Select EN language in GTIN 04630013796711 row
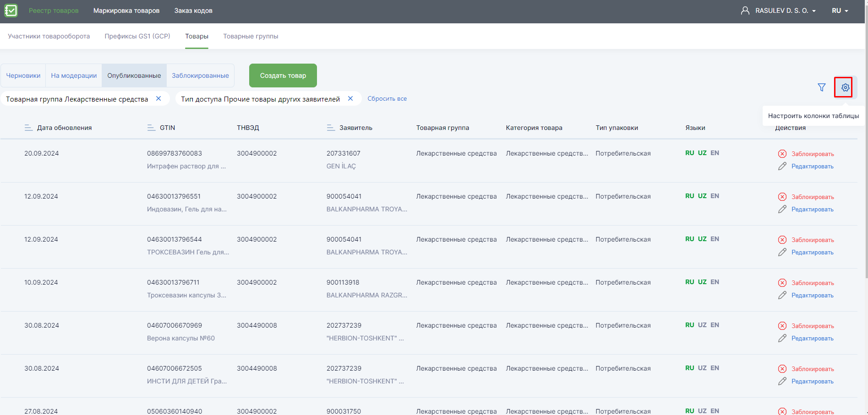868x415 pixels. (715, 282)
